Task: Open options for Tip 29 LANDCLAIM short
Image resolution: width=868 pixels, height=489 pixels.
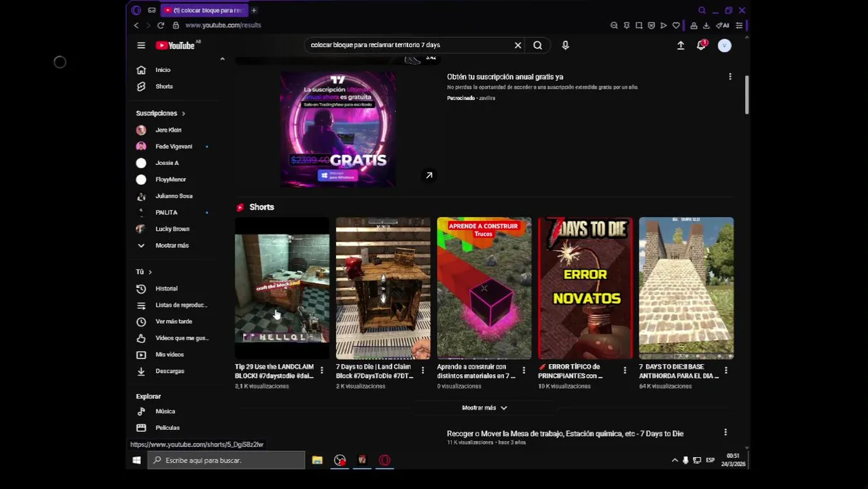Action: click(x=322, y=371)
